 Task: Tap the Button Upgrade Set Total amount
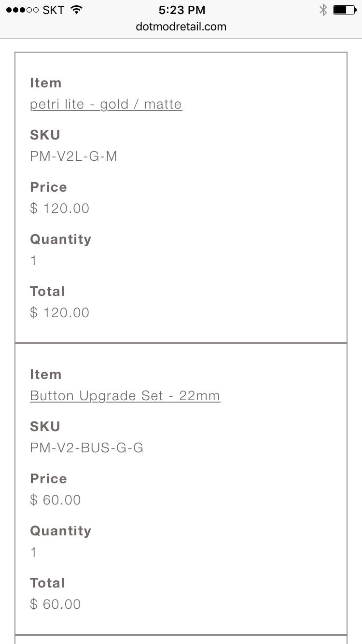(x=55, y=604)
